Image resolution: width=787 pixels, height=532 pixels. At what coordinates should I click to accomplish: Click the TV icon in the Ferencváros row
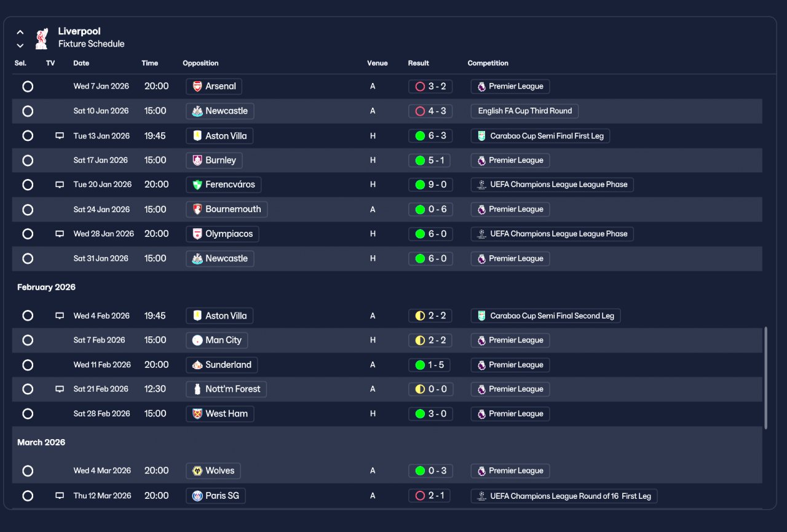pos(60,185)
